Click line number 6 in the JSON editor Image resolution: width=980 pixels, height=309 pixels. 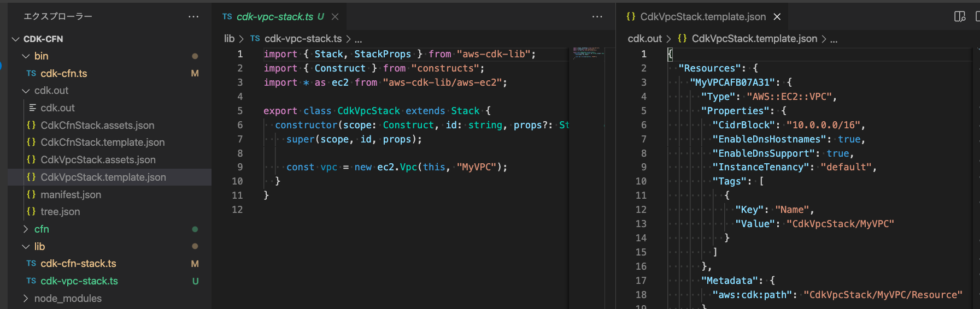[x=643, y=125]
